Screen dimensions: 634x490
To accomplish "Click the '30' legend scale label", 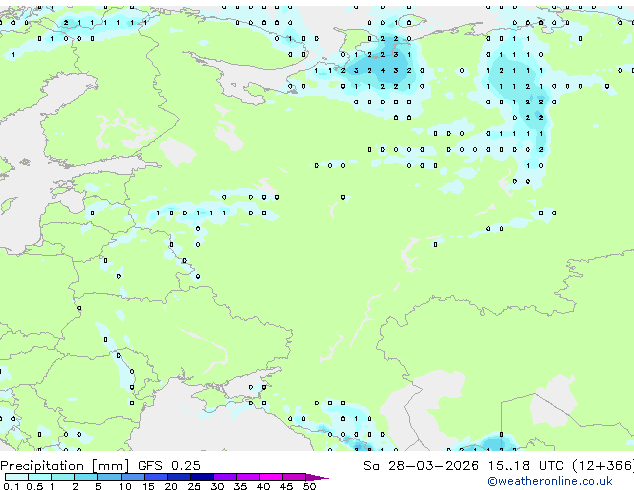I will click(x=217, y=486).
